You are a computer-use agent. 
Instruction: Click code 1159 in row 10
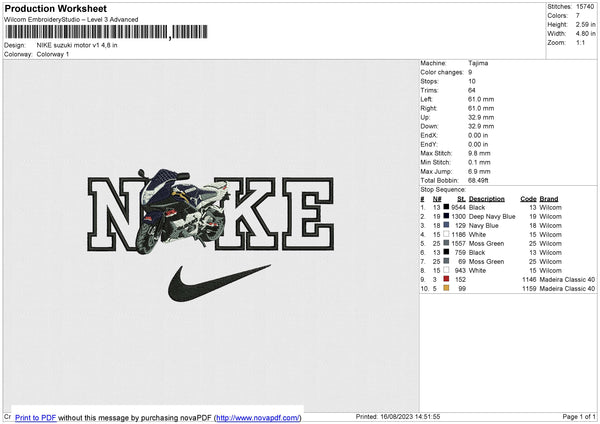(x=529, y=289)
